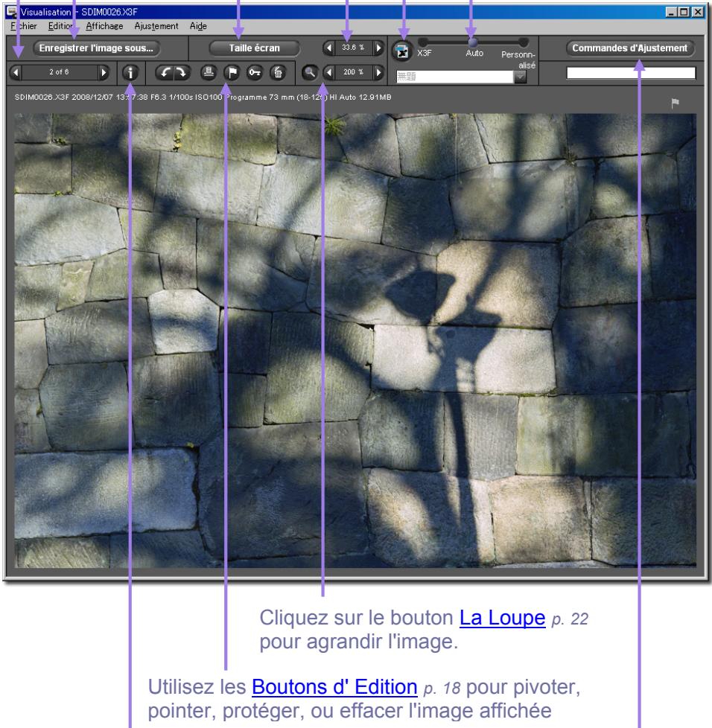Minimize the Visualisation window

(671, 12)
